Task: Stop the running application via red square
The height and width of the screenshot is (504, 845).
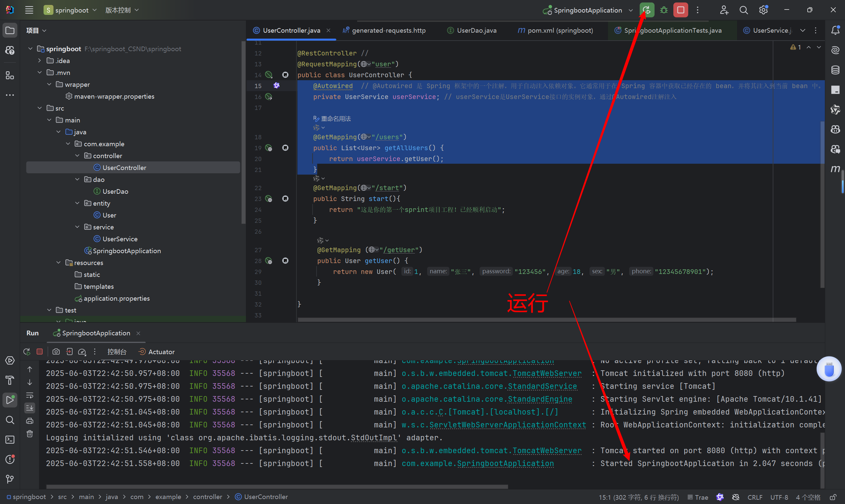Action: click(x=681, y=10)
